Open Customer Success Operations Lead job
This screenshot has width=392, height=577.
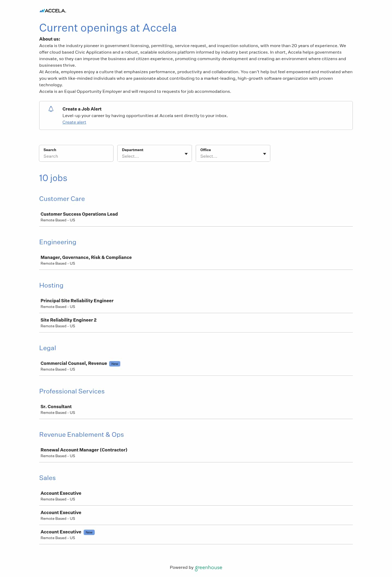tap(196, 217)
